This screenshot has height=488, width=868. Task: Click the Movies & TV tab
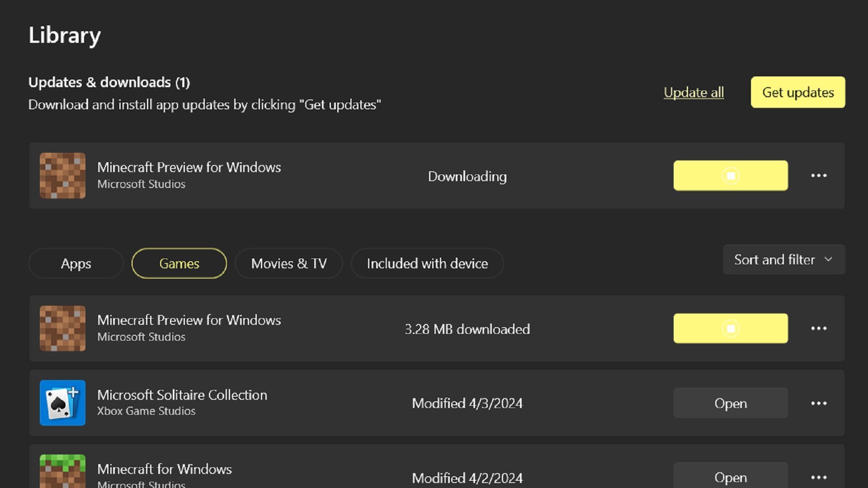click(289, 263)
